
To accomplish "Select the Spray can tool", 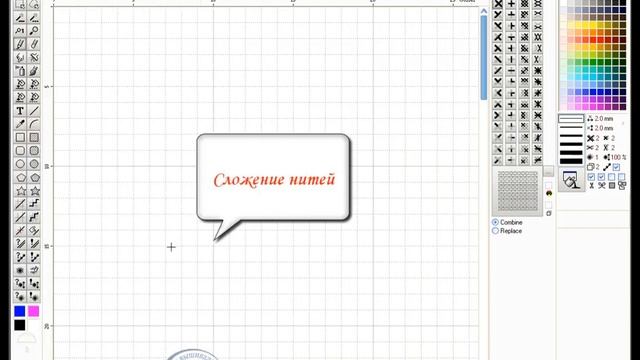I will pyautogui.click(x=20, y=71).
